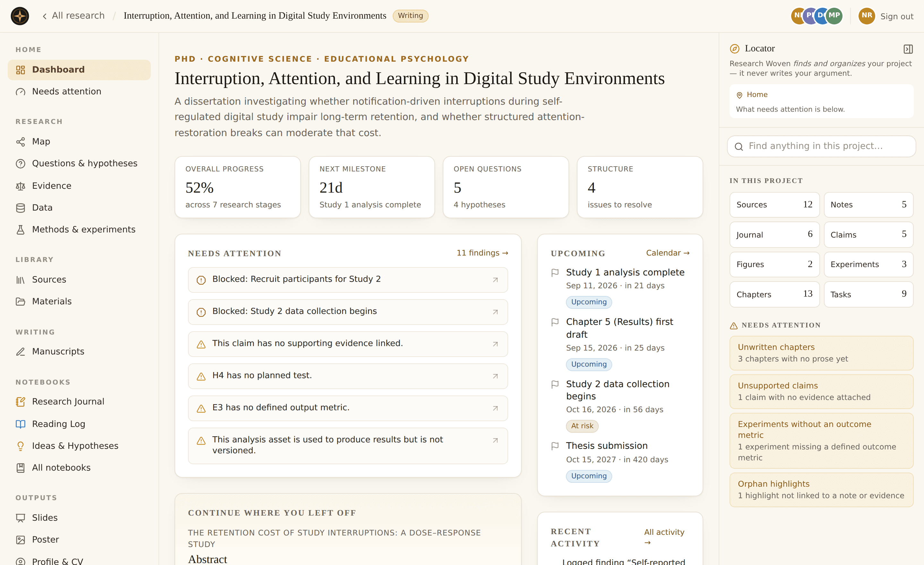
Task: Open Methods & experiments flask item
Action: tap(79, 229)
